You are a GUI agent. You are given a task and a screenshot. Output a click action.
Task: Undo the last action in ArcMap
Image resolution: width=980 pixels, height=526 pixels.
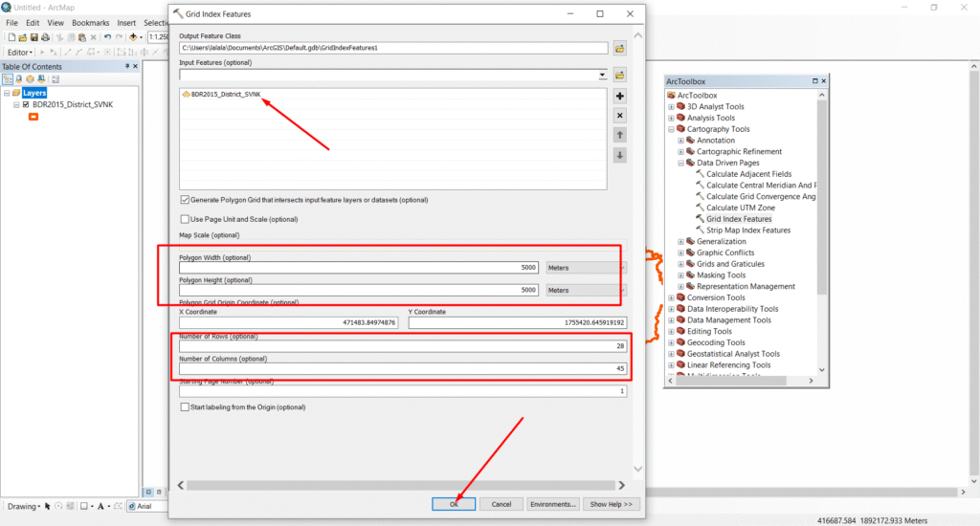coord(107,37)
